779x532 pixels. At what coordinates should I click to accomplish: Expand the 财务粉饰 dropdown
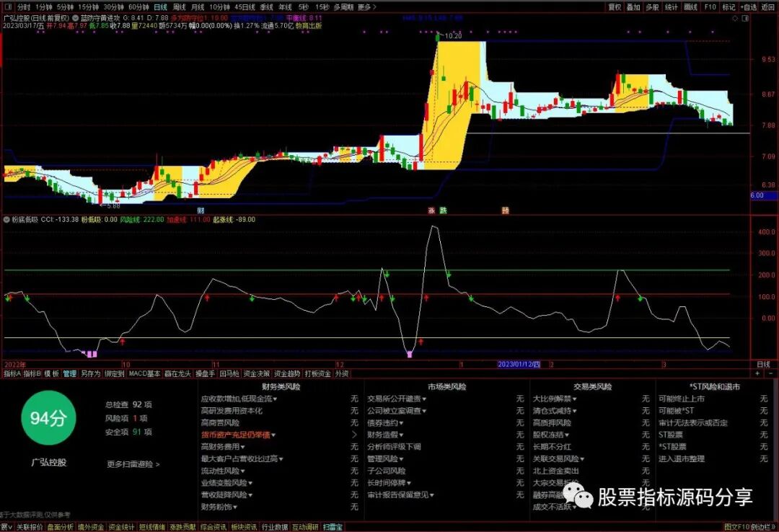[x=235, y=507]
